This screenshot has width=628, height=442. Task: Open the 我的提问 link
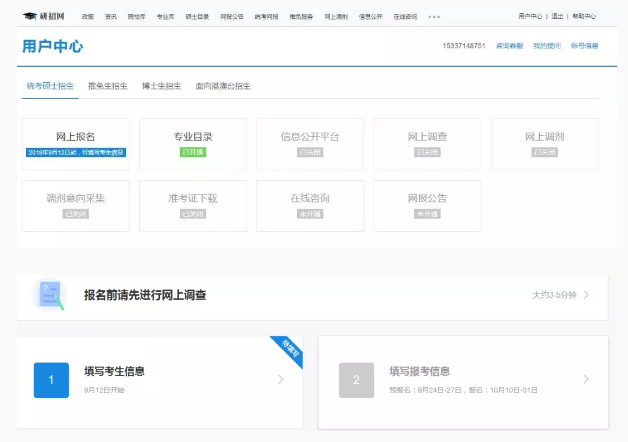coord(547,46)
